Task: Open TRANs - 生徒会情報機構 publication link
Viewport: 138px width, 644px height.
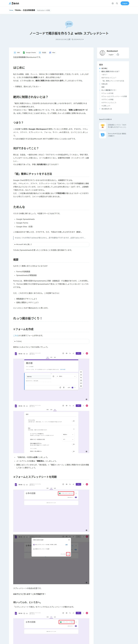Action: (25, 10)
